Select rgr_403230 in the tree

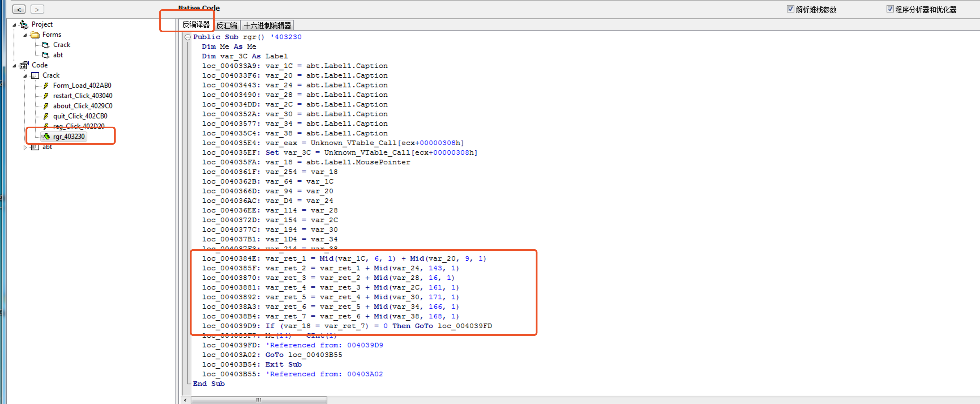(x=69, y=136)
